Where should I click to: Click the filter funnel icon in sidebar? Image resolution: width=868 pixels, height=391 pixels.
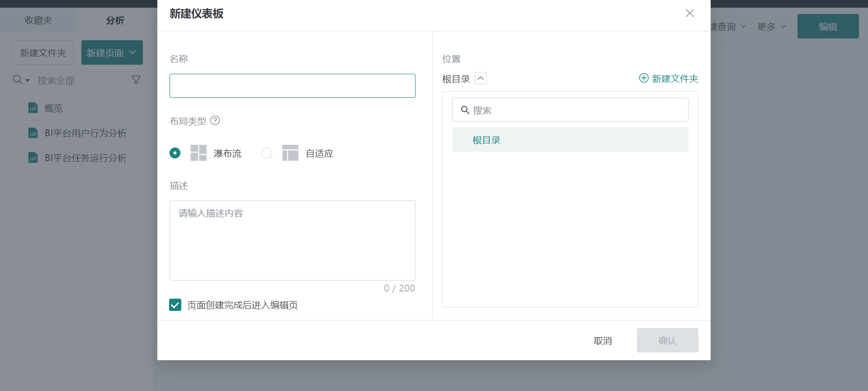136,80
